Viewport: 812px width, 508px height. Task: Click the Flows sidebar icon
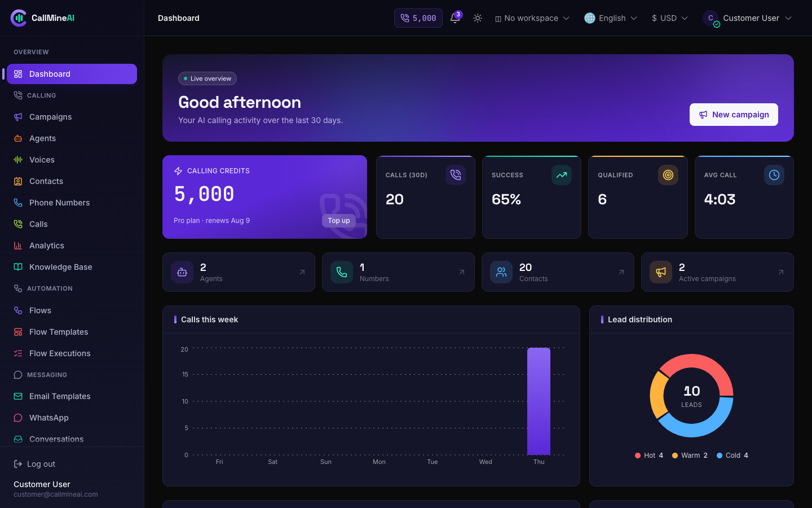(18, 310)
